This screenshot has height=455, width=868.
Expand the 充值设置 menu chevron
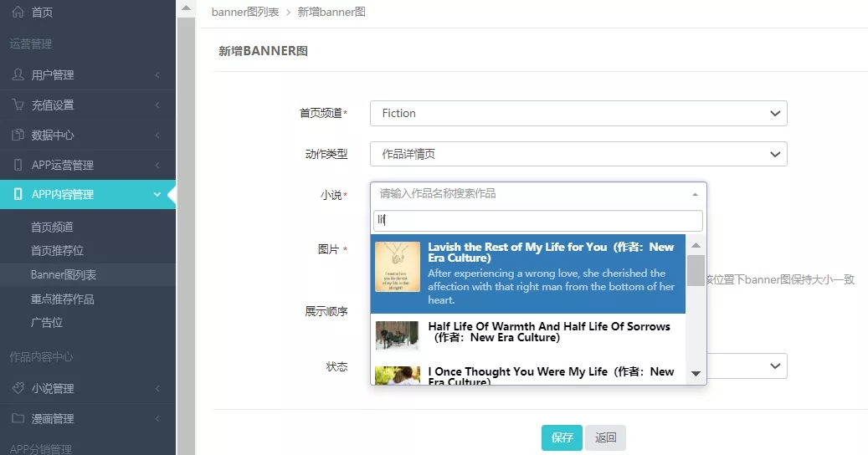[x=157, y=105]
